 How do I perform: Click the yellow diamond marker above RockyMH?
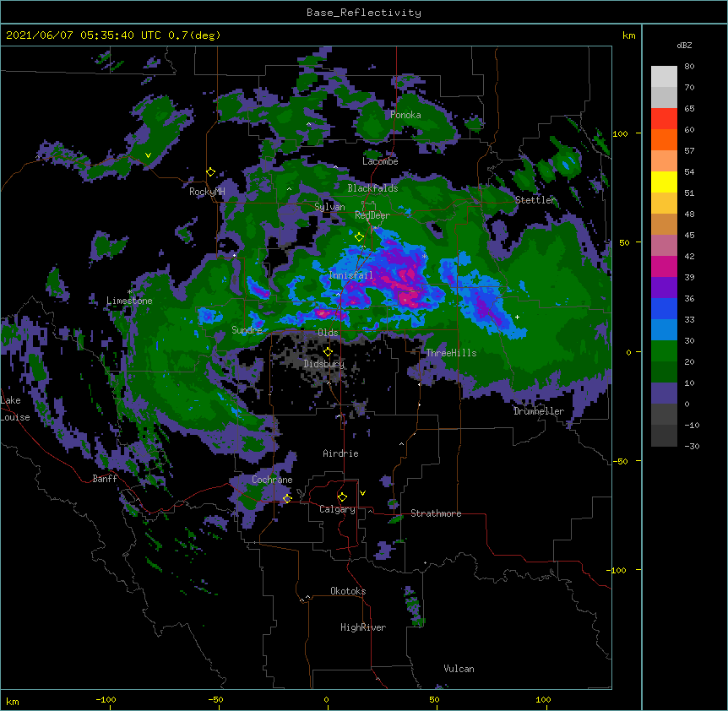211,172
